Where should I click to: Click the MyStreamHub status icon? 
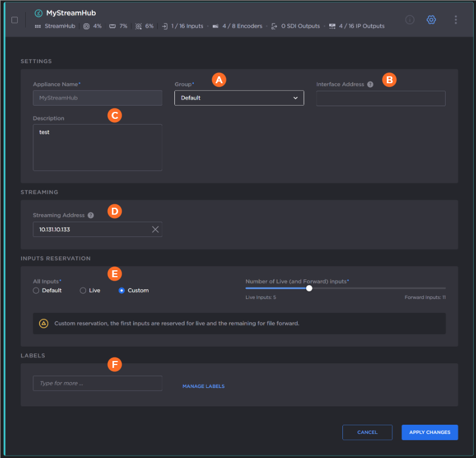click(x=38, y=13)
